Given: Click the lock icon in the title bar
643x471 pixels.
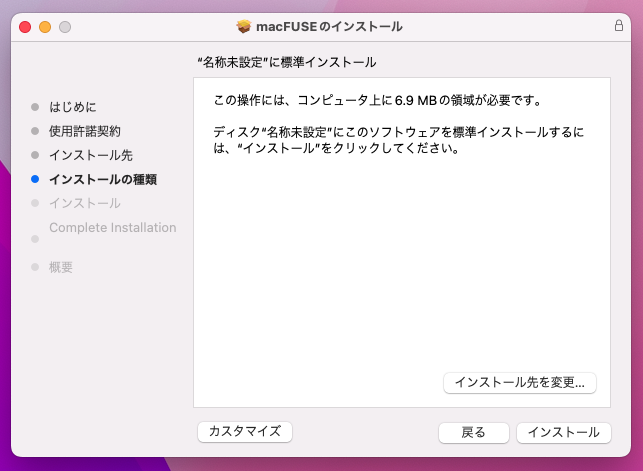Looking at the screenshot, I should pyautogui.click(x=617, y=25).
